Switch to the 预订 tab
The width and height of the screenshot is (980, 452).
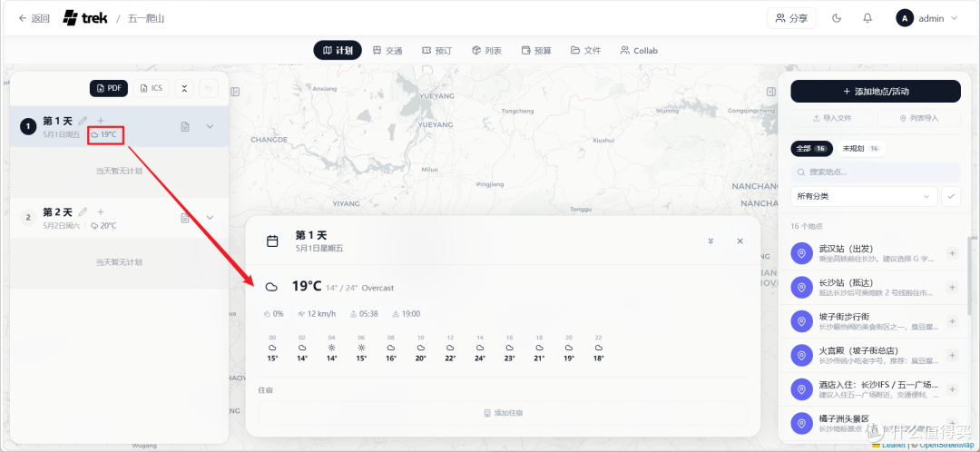(436, 51)
